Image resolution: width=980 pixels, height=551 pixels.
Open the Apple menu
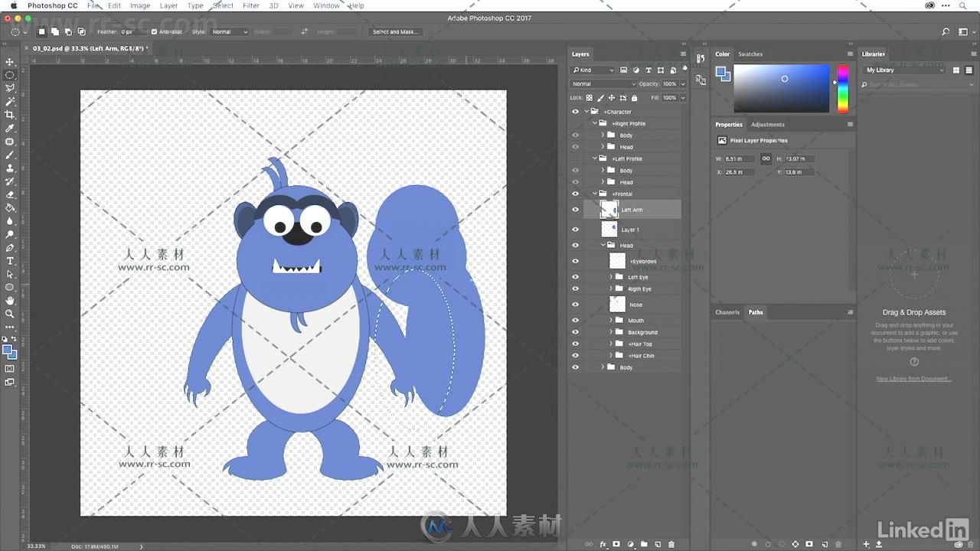pos(14,5)
